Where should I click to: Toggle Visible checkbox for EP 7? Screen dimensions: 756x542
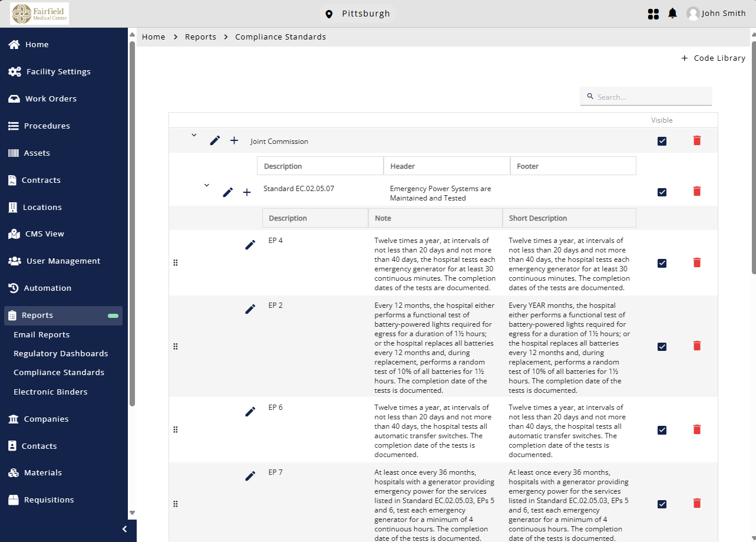tap(662, 504)
